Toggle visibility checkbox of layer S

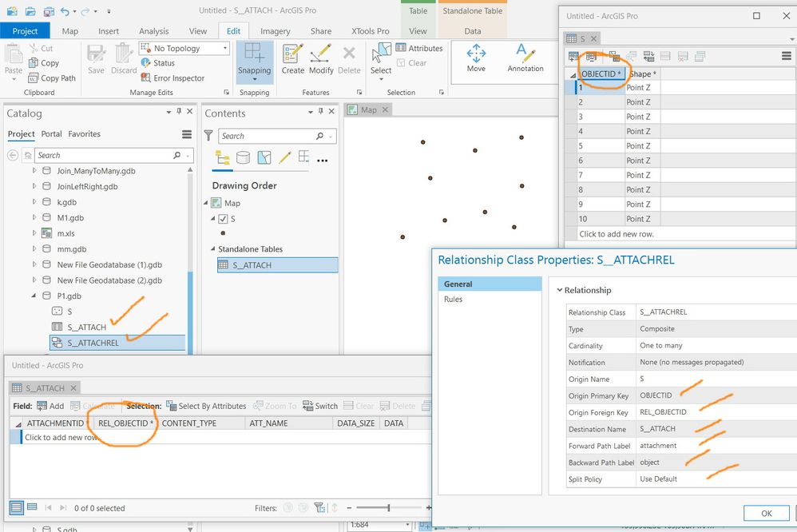coord(223,219)
